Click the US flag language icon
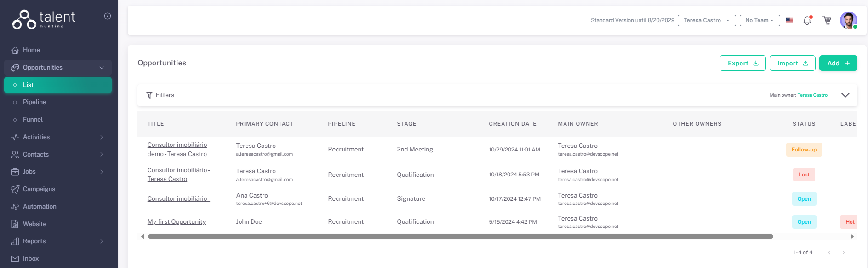Viewport: 868px width, 268px height. point(789,21)
